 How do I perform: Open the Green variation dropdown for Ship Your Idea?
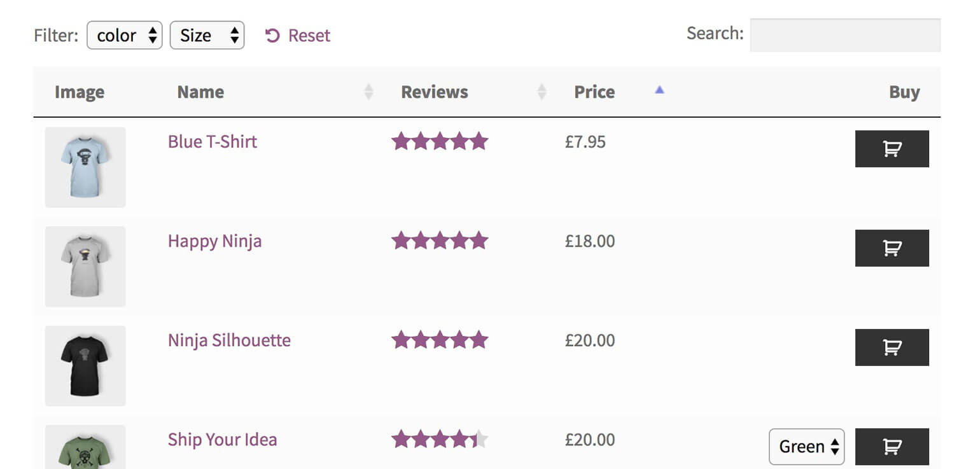pyautogui.click(x=806, y=447)
